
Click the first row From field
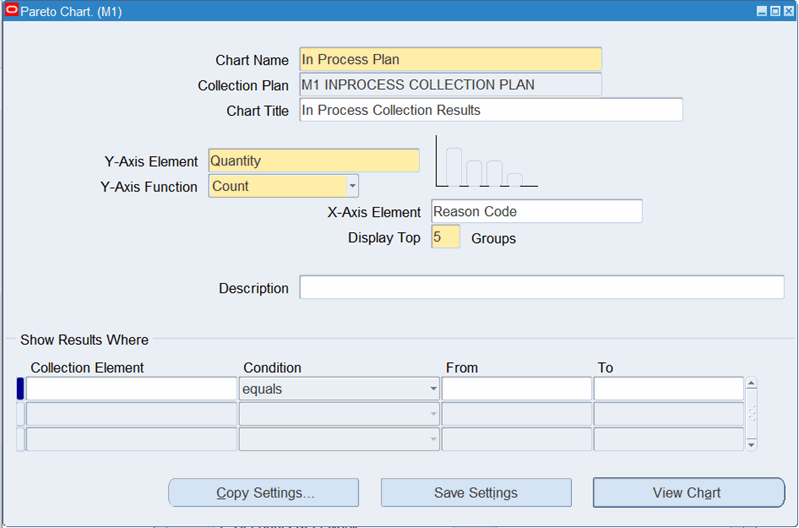[516, 389]
